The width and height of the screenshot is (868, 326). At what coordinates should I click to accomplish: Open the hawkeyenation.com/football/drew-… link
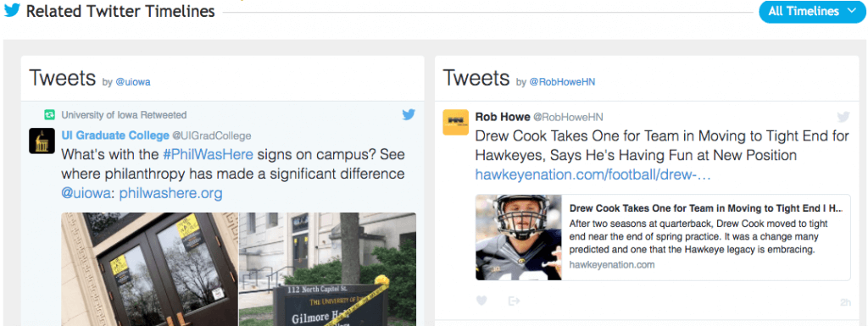(x=593, y=175)
